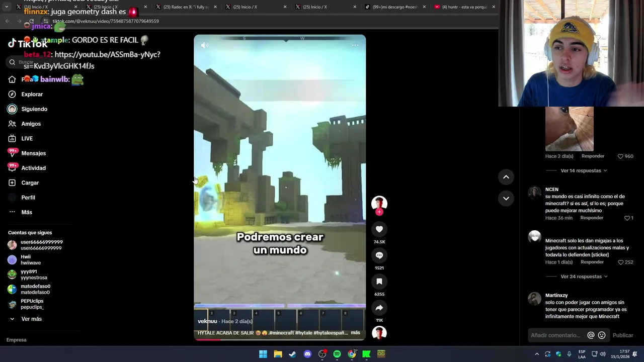Open Spotify from the taskbar
The image size is (644, 362).
tap(337, 354)
